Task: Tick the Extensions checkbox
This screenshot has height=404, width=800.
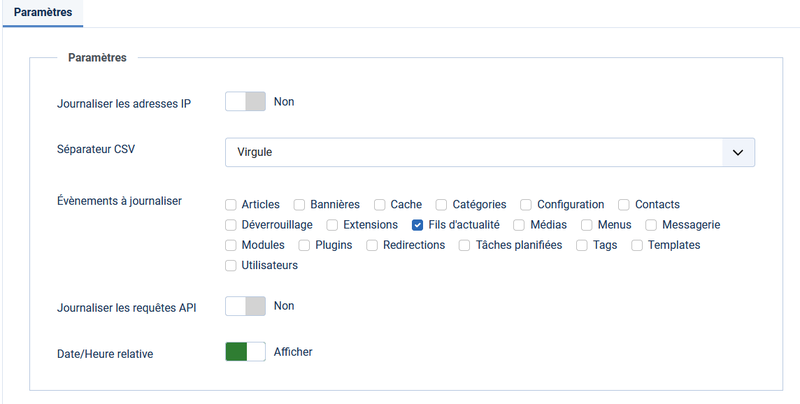Action: (332, 225)
